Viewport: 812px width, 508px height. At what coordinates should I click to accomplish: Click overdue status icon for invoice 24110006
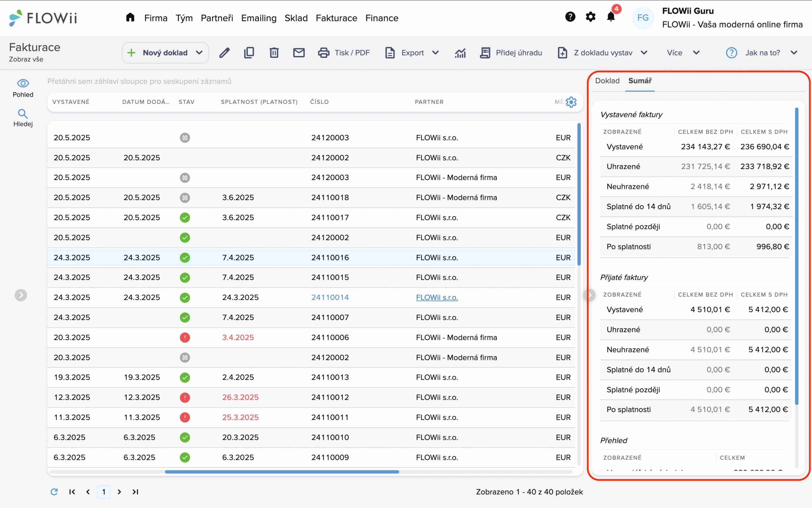[185, 337]
